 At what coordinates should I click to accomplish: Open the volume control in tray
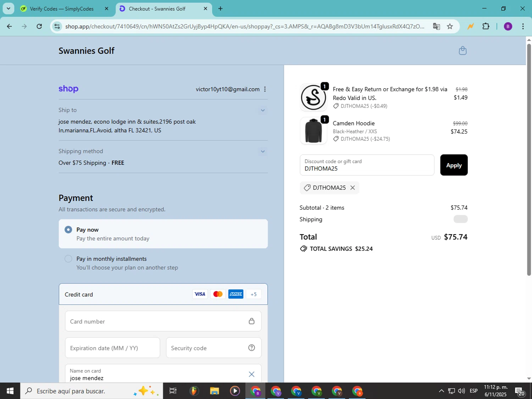tap(461, 391)
